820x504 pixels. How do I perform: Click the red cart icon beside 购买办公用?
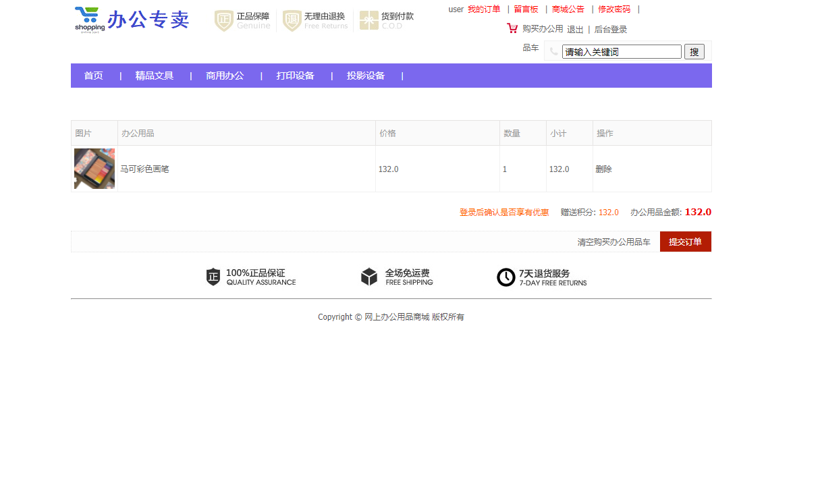point(512,28)
